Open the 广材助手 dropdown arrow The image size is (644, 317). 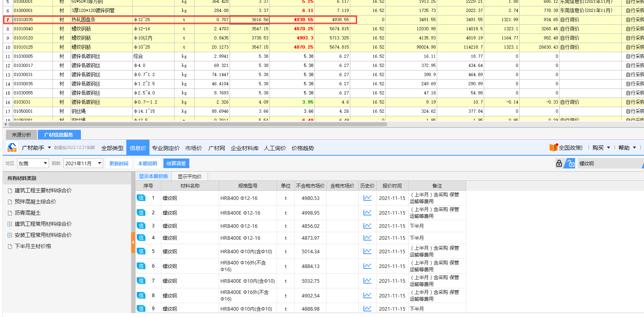point(49,148)
